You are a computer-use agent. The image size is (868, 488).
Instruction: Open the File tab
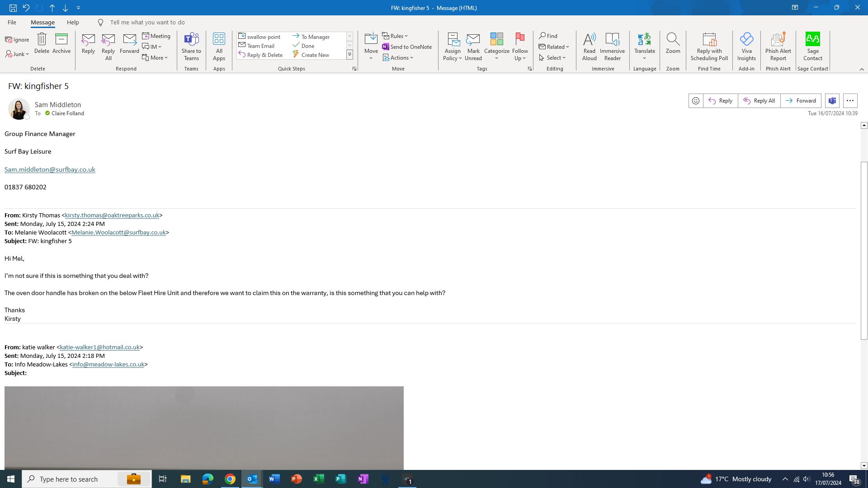(x=12, y=22)
